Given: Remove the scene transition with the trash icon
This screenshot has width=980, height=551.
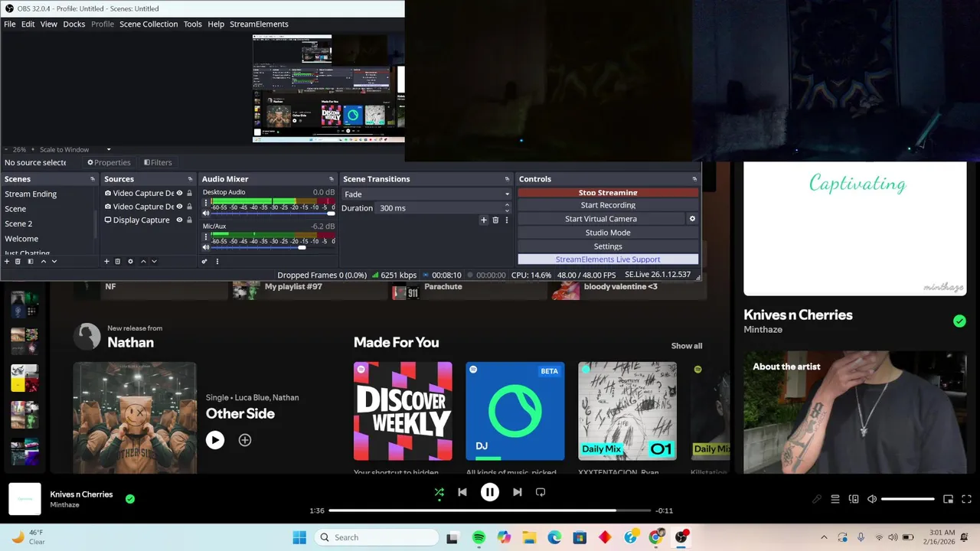Looking at the screenshot, I should tap(495, 220).
